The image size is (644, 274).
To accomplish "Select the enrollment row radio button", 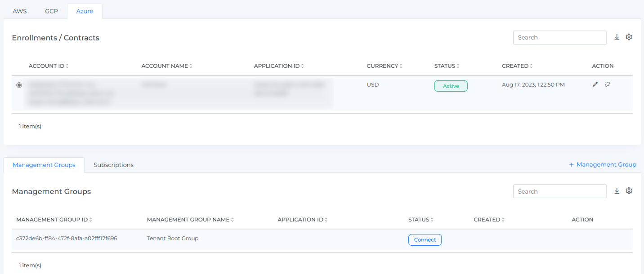I will click(x=19, y=85).
